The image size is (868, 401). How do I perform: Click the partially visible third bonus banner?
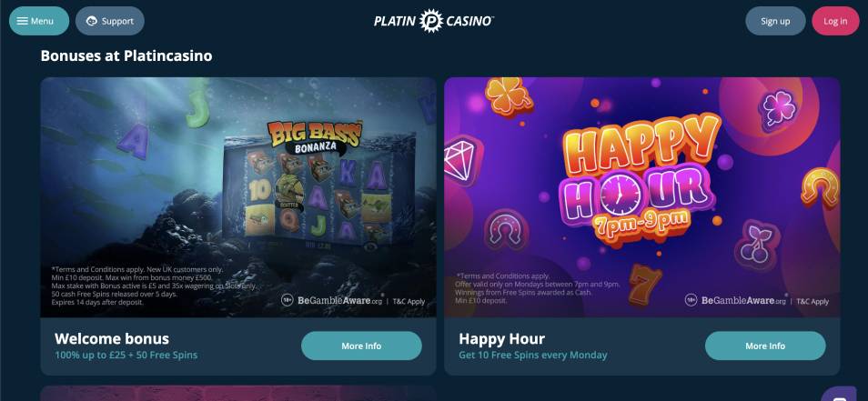pos(238,393)
